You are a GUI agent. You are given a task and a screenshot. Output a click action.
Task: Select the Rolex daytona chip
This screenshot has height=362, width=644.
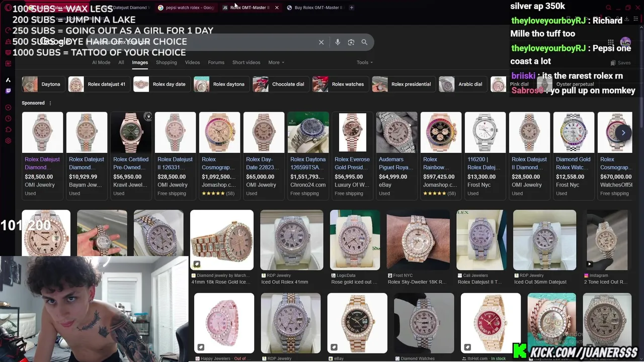[221, 84]
